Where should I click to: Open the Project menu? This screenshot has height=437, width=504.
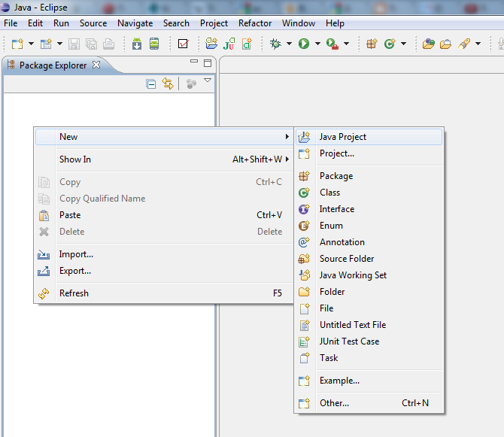coord(214,23)
